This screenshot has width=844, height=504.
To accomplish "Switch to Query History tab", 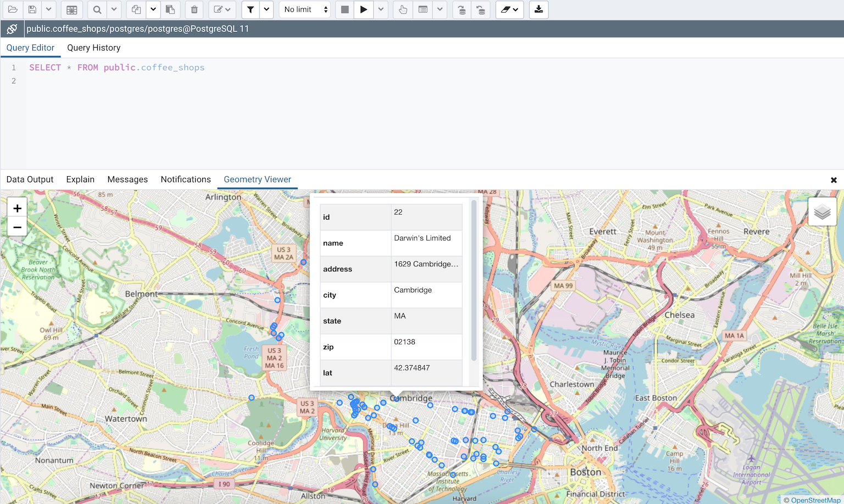I will pos(94,48).
